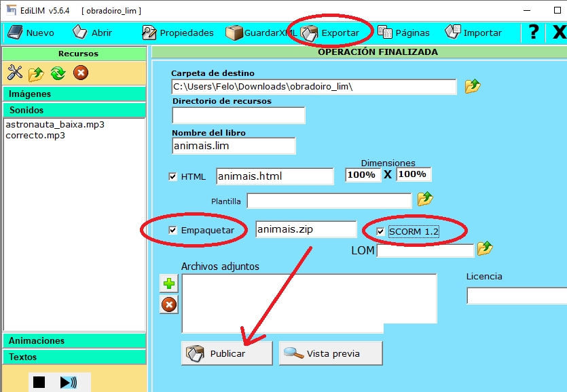Click the Vista previa button
This screenshot has height=392, width=567.
click(x=331, y=353)
